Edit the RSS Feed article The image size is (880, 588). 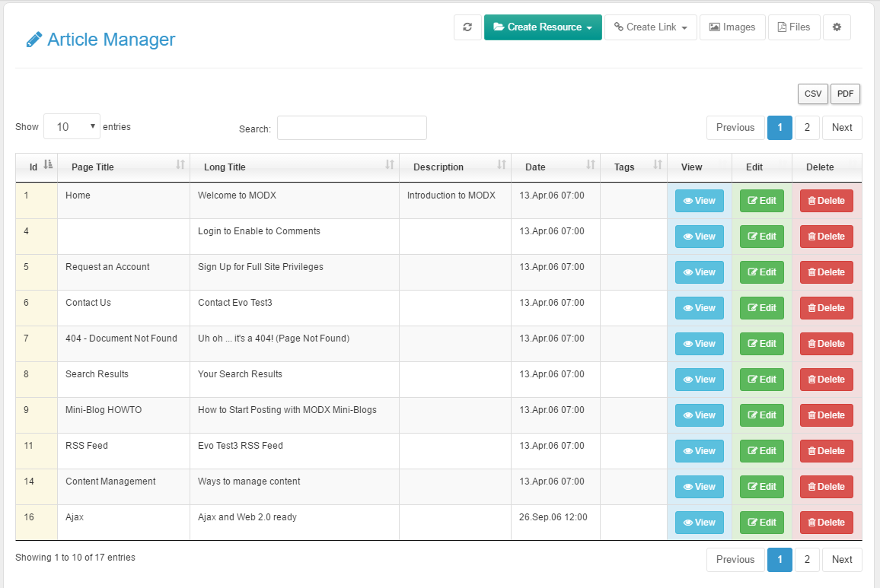761,451
